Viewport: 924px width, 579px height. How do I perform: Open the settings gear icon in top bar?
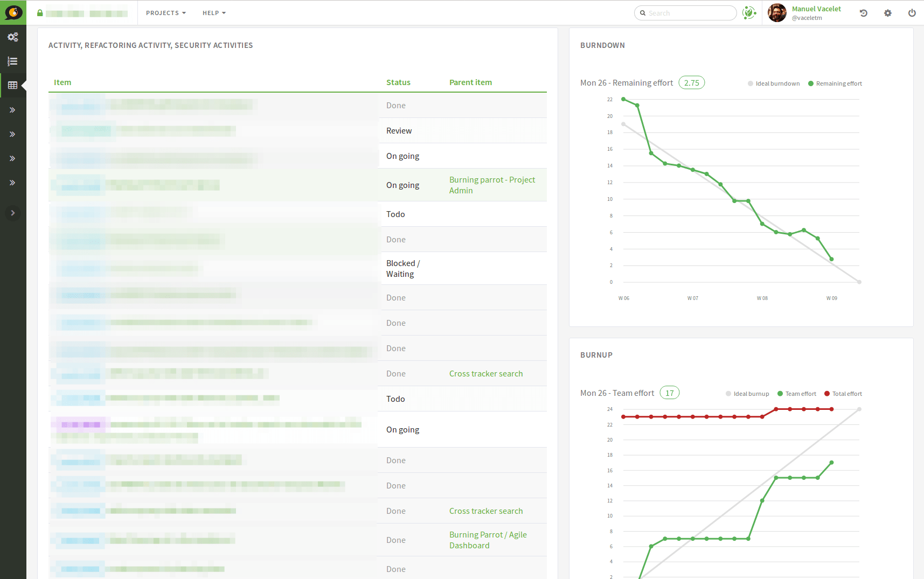coord(888,13)
